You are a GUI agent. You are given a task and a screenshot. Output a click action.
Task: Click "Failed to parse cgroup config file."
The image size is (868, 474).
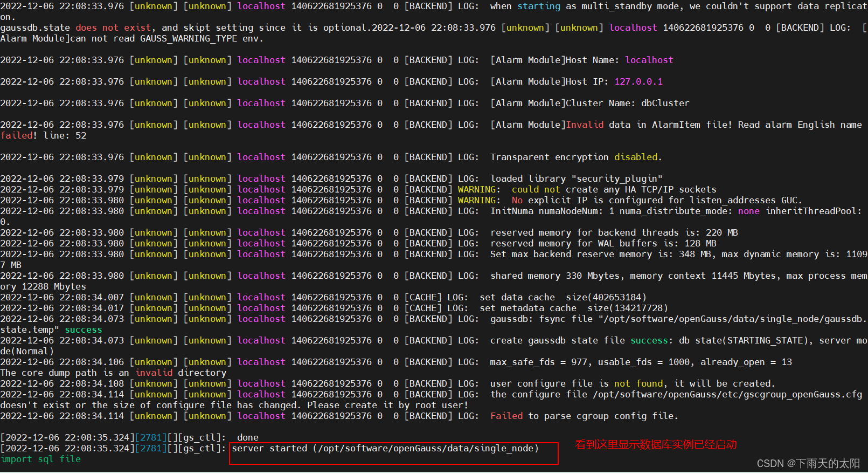tap(584, 416)
